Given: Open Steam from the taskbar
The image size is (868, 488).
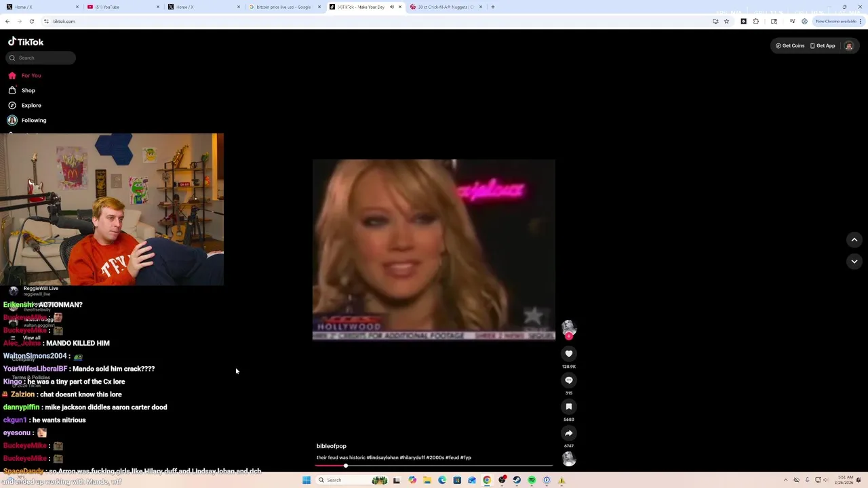Looking at the screenshot, I should click(x=517, y=480).
